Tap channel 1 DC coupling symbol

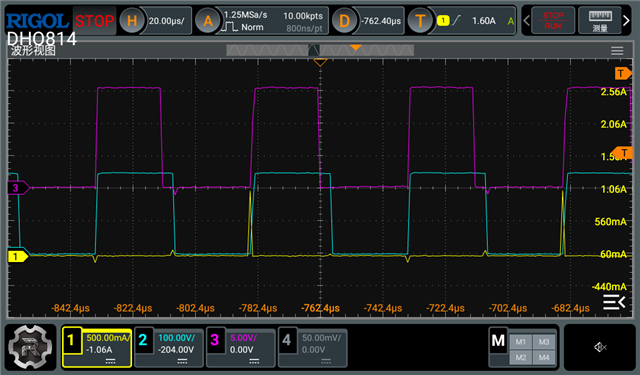pos(110,362)
